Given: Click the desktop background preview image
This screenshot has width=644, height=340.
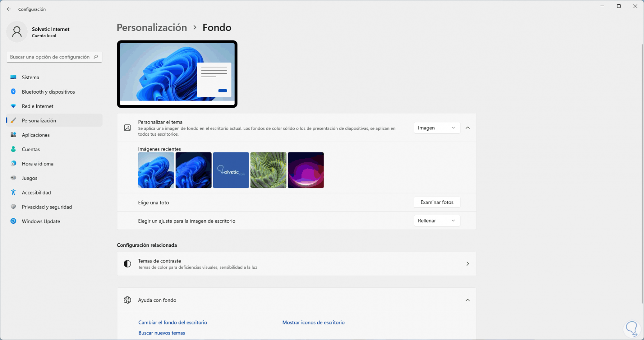Looking at the screenshot, I should click(x=177, y=74).
